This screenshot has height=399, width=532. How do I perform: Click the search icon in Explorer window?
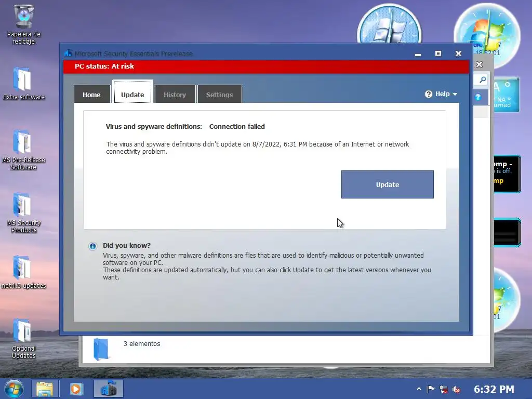point(483,79)
